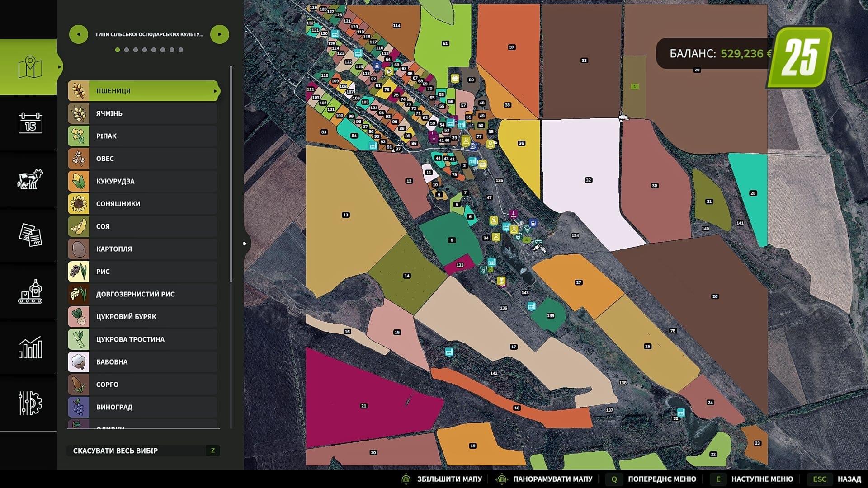Select the Сорго crop icon
The width and height of the screenshot is (868, 488).
tap(79, 385)
